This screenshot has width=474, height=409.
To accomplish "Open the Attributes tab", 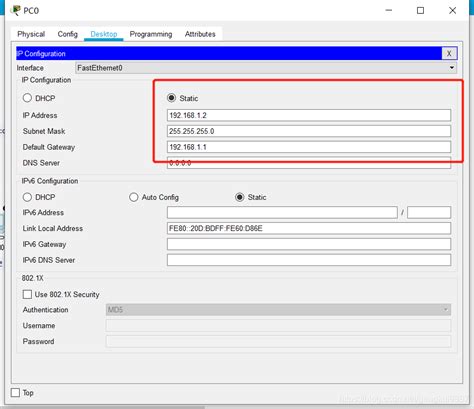I will (200, 34).
